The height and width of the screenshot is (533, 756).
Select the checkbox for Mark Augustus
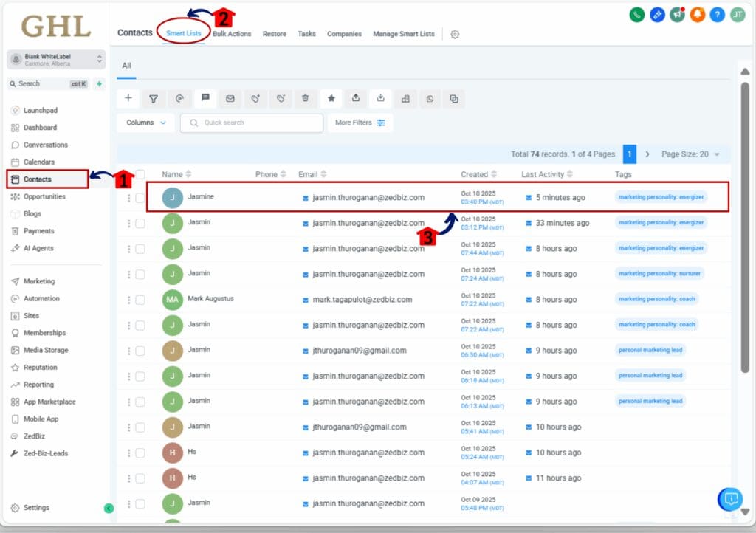click(140, 300)
